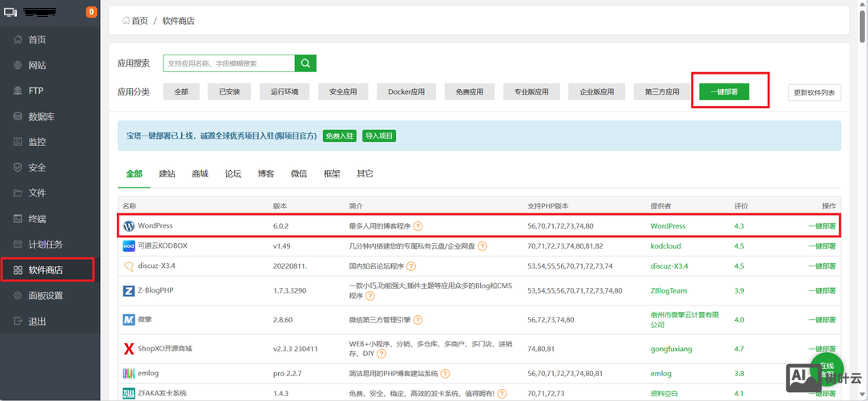The width and height of the screenshot is (868, 401).
Task: Click the 首页 breadcrumb link
Action: pyautogui.click(x=139, y=21)
